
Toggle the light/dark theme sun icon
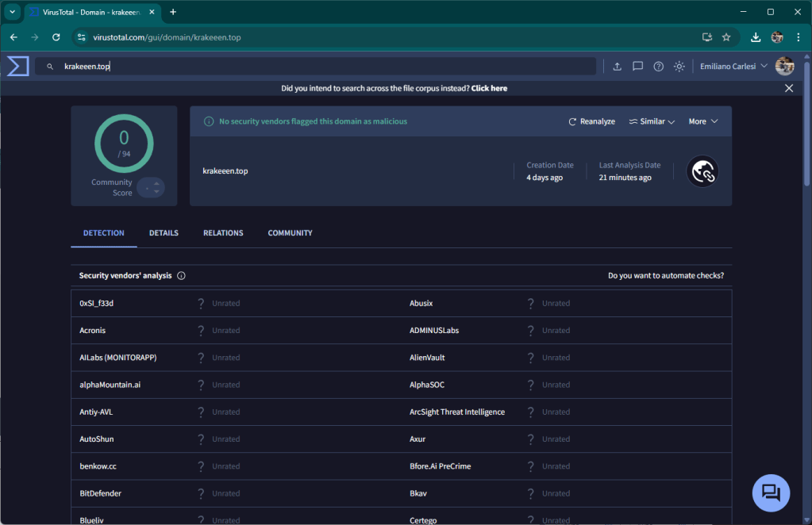pyautogui.click(x=679, y=67)
